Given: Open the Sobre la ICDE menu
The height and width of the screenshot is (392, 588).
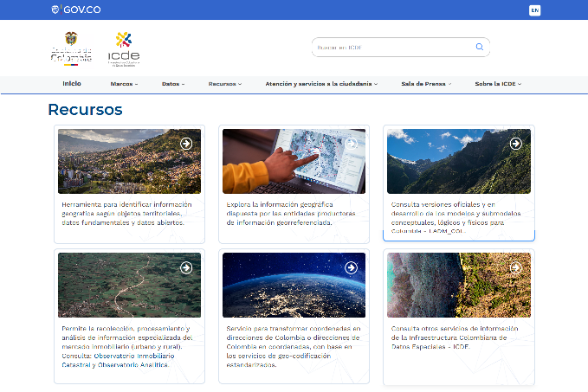Looking at the screenshot, I should 498,84.
